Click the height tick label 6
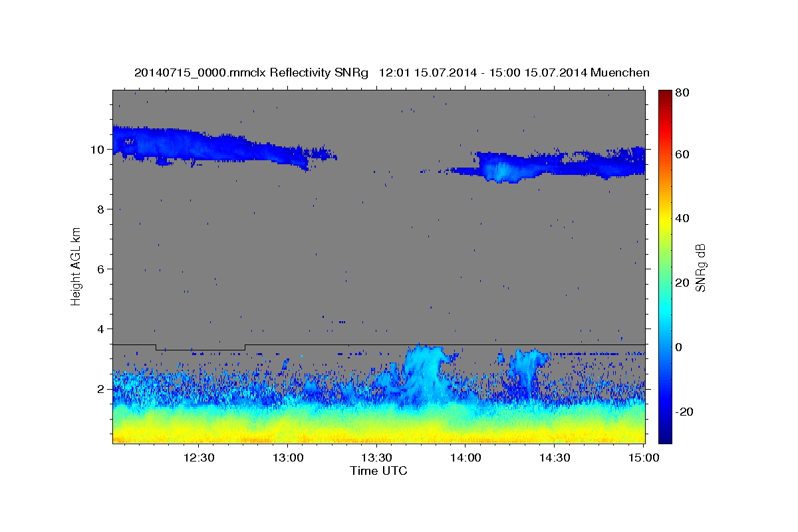Screen dimensions: 798x532 point(101,269)
